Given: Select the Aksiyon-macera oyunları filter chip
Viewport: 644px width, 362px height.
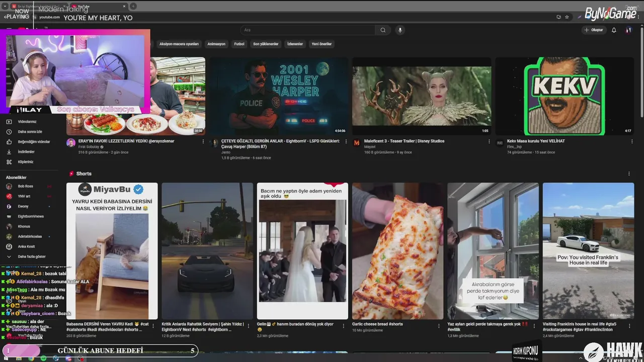Looking at the screenshot, I should (x=179, y=44).
